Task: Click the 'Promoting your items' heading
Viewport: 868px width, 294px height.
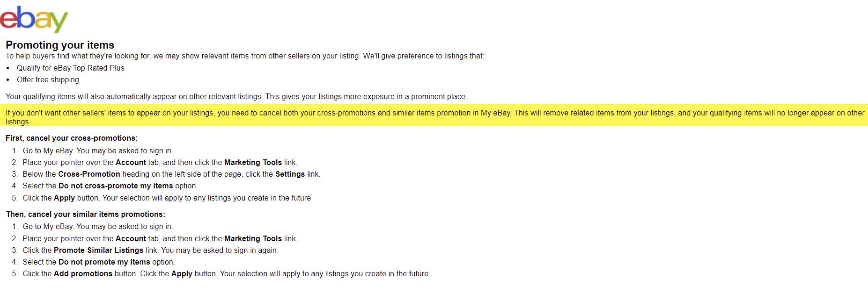Action: click(x=60, y=45)
